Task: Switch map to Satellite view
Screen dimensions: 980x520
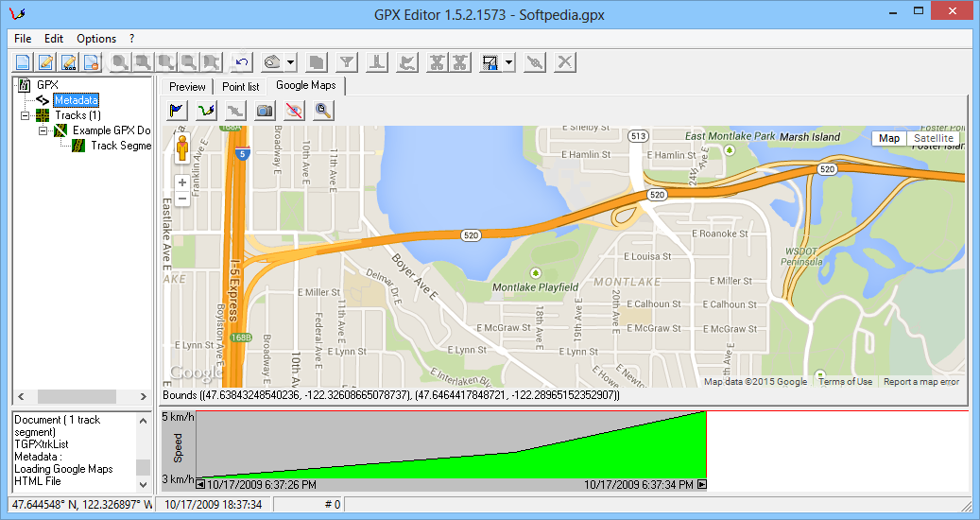Action: [x=933, y=138]
